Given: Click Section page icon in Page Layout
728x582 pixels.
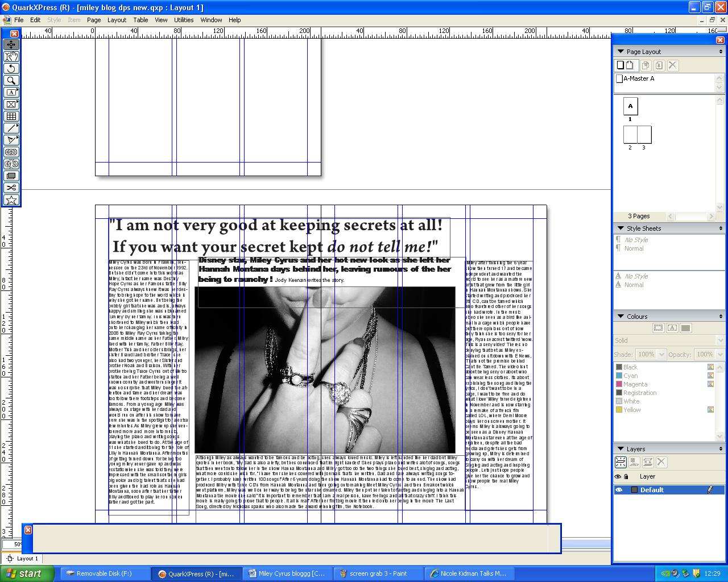Looking at the screenshot, I should (659, 65).
